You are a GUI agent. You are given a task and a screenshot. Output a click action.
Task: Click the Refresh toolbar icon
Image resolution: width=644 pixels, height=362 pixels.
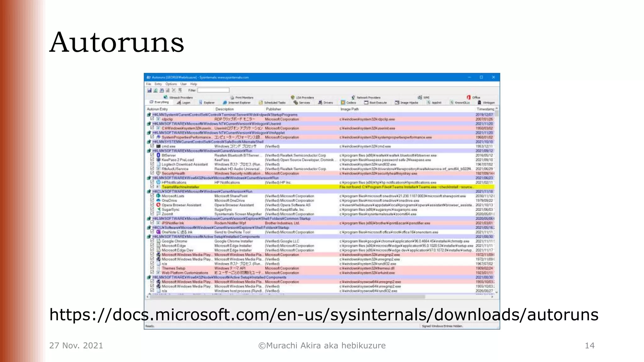coord(155,90)
